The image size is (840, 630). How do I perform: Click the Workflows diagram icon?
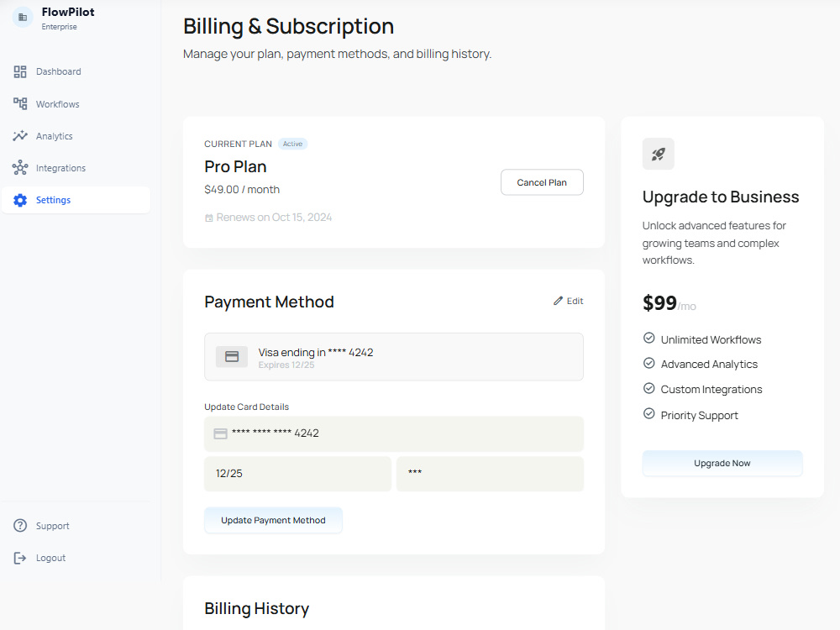[x=20, y=104]
